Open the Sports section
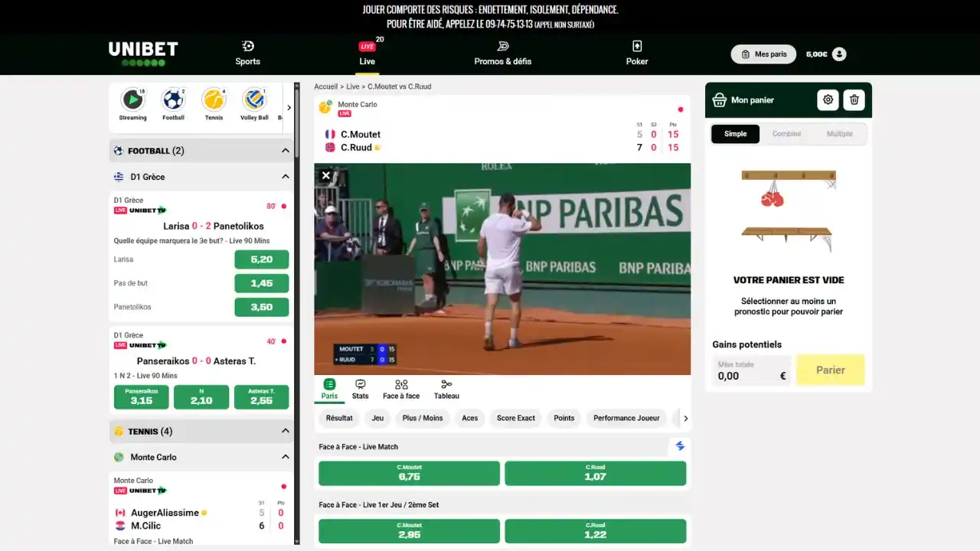 point(247,54)
